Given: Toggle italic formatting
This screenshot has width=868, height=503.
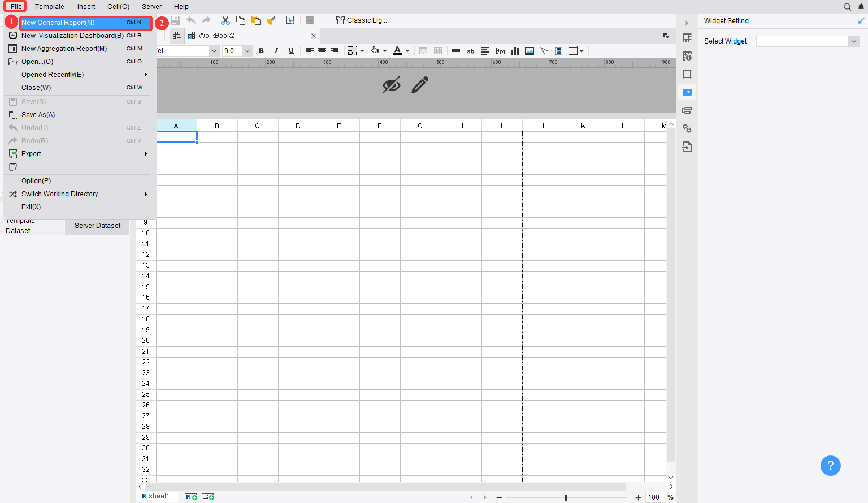Looking at the screenshot, I should click(276, 51).
